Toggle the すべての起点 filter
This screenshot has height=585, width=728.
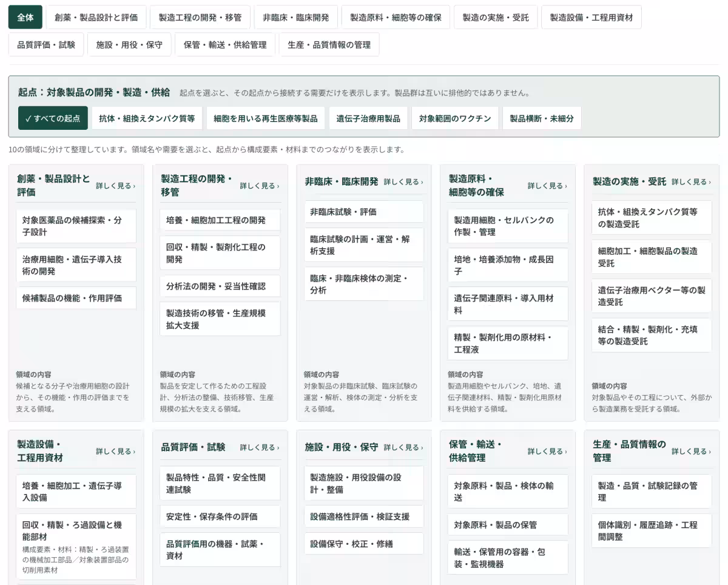pos(53,118)
